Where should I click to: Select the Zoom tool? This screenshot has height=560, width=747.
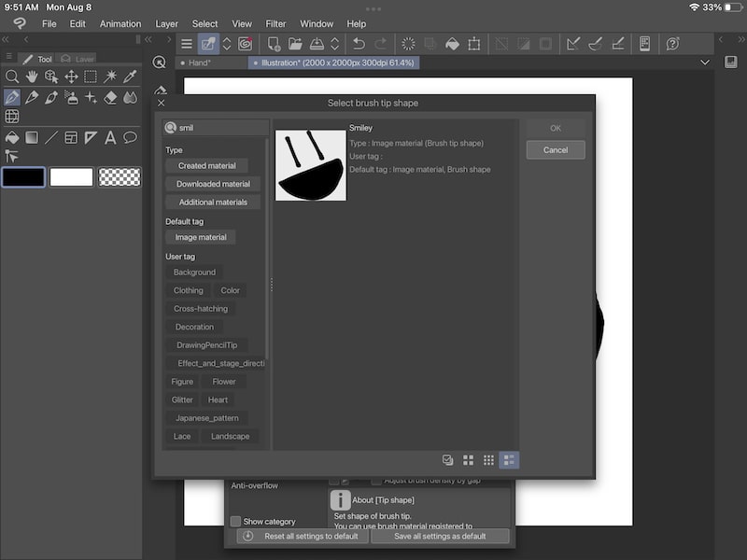12,77
